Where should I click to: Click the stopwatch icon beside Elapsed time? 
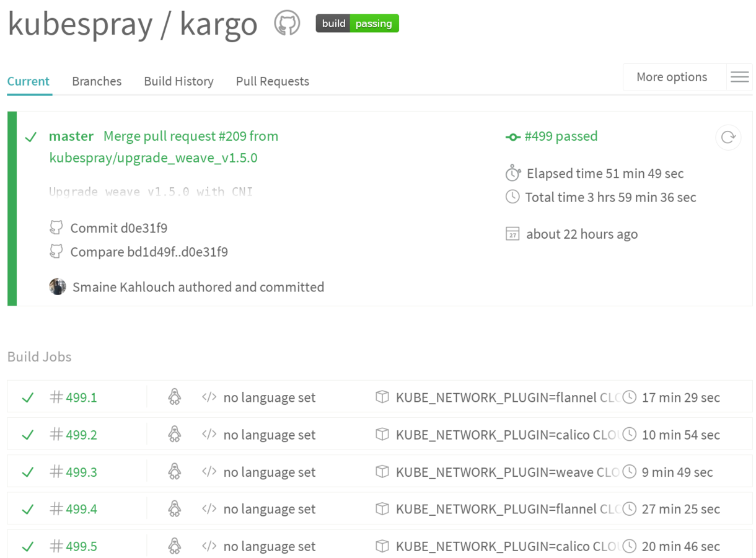click(x=513, y=173)
